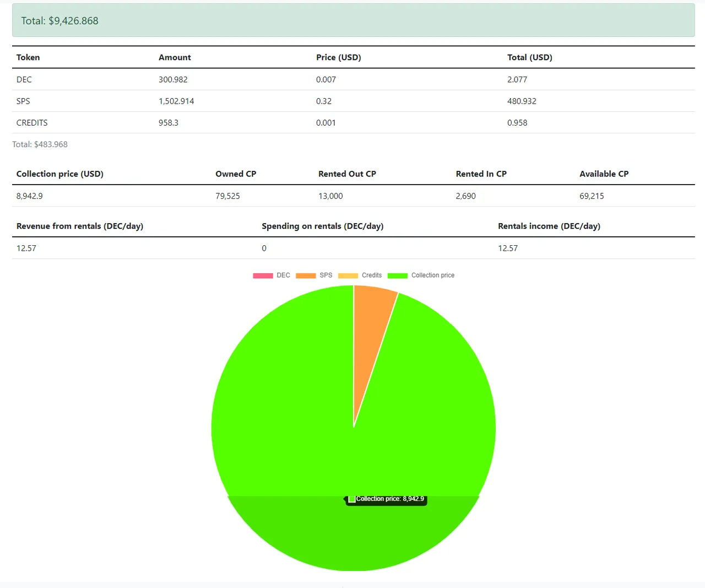Select the DEC token row label

(24, 79)
